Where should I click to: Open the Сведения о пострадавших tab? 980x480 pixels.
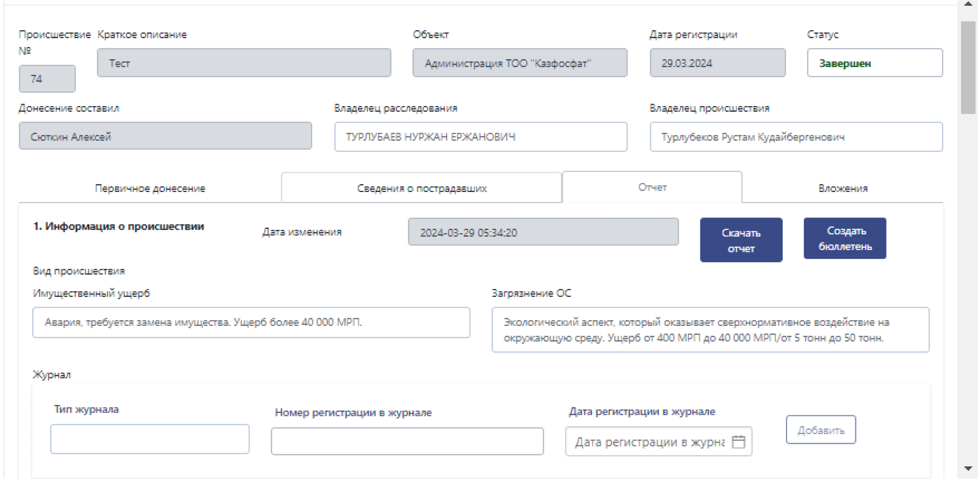[422, 188]
